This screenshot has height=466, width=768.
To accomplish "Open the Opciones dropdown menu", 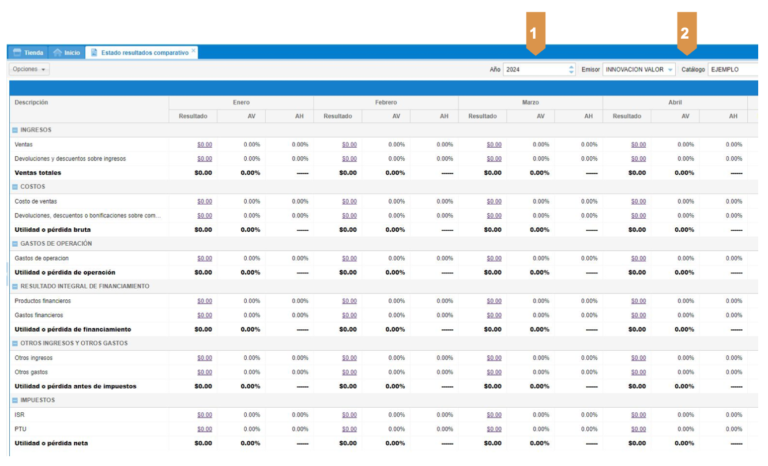I will click(x=30, y=69).
